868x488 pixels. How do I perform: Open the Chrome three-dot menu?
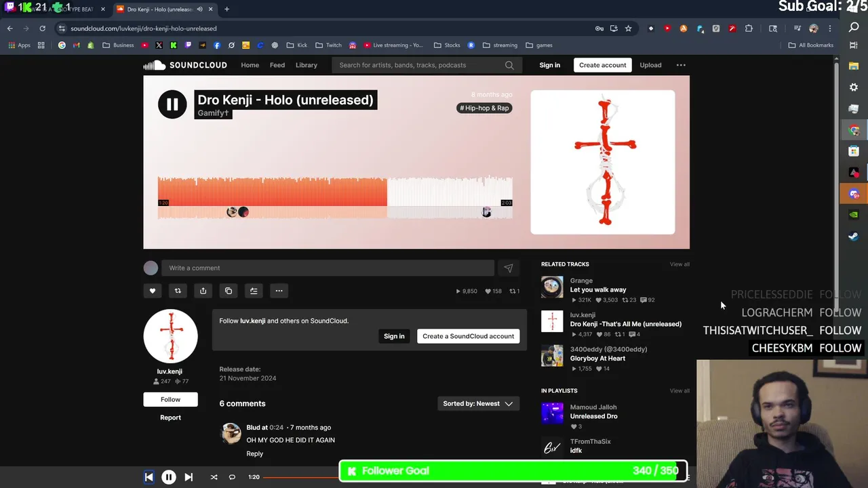tap(830, 28)
